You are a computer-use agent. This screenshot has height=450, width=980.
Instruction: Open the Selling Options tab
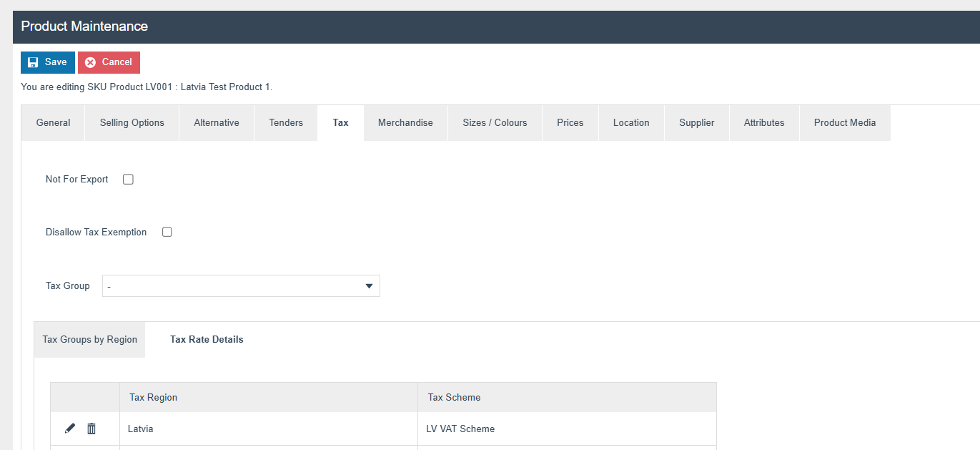point(132,123)
